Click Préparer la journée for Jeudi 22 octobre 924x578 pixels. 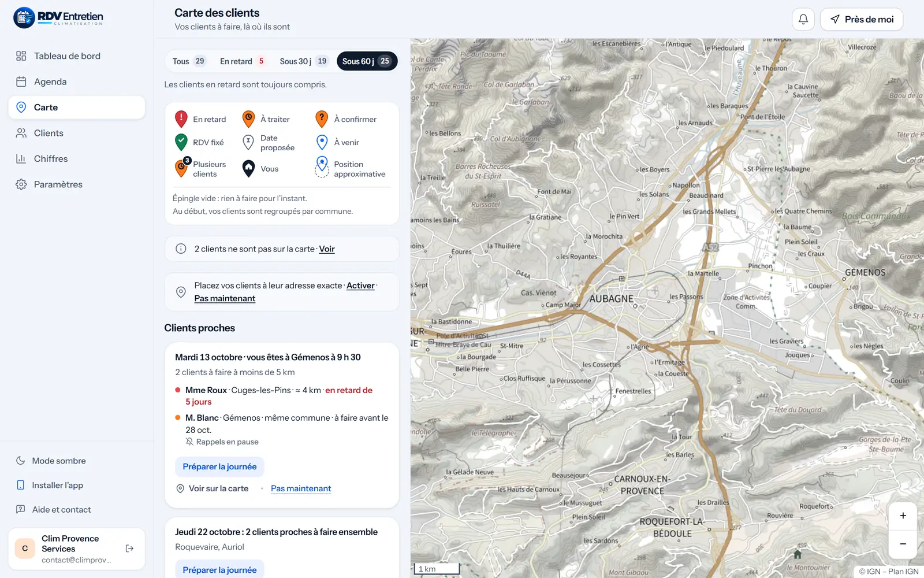coord(219,569)
